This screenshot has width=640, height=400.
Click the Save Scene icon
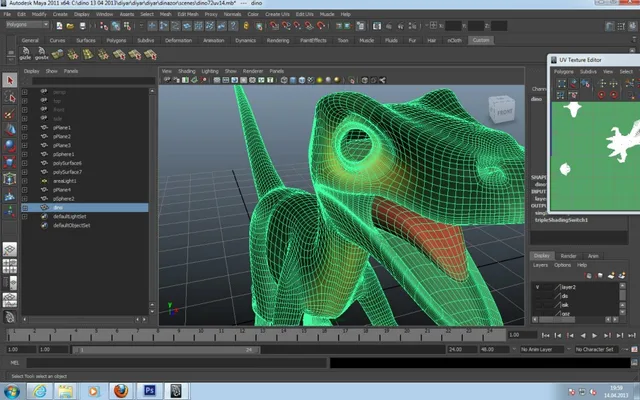[x=82, y=26]
